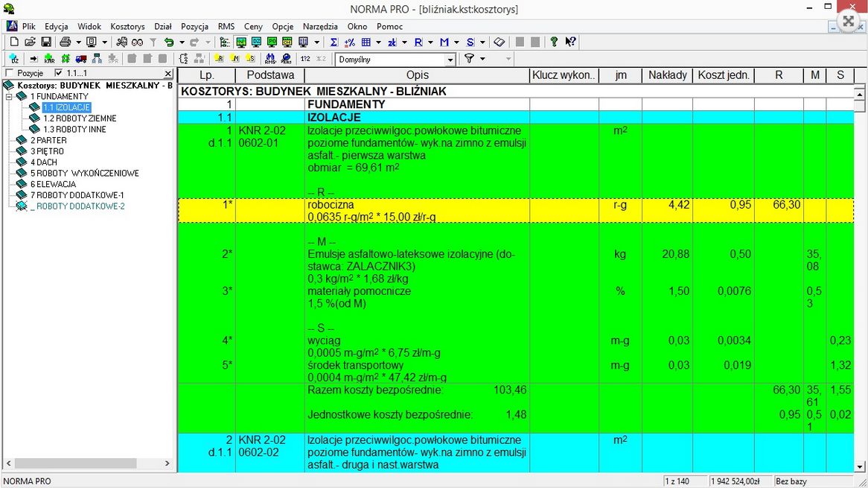Click the yellow M resource icon
The width and height of the screenshot is (868, 488).
(234, 59)
